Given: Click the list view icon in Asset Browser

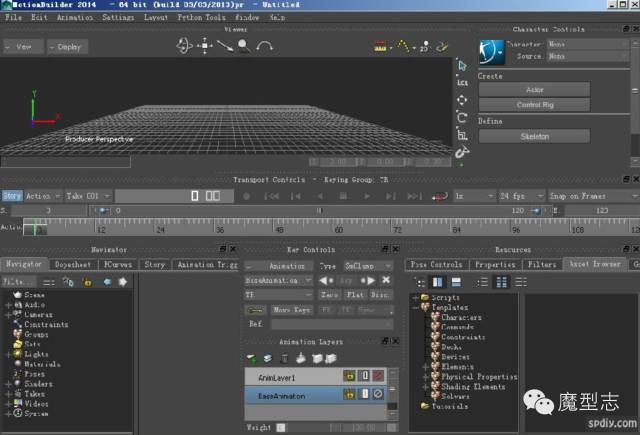Looking at the screenshot, I should [482, 282].
